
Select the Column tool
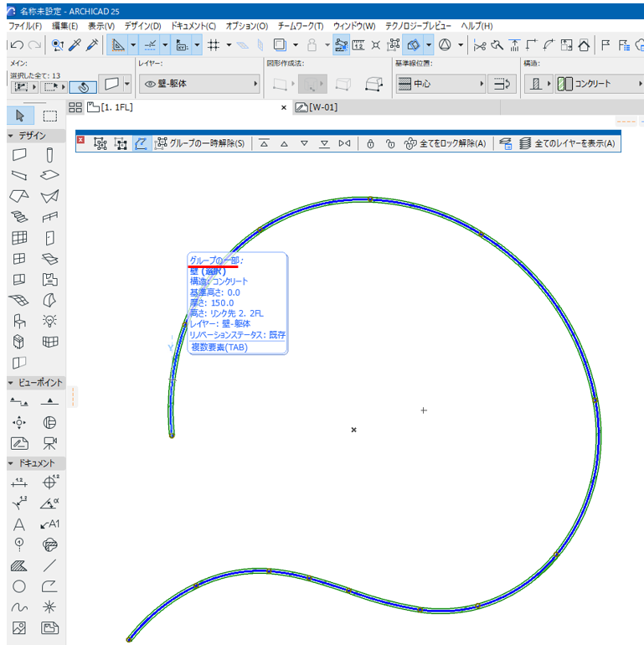pyautogui.click(x=49, y=155)
